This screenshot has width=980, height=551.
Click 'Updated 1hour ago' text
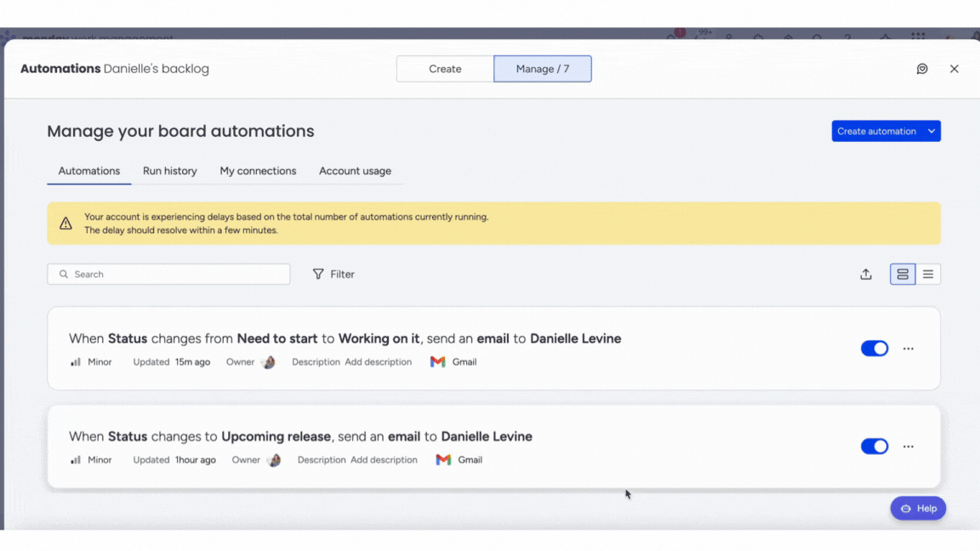174,460
